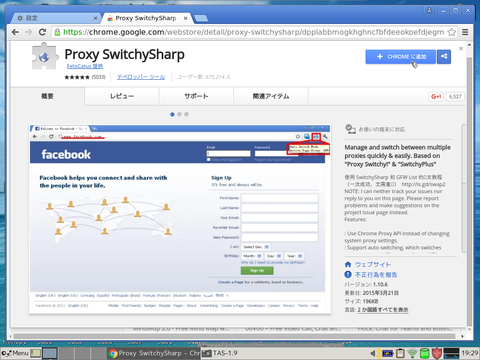Go forward using the toolbar arrow
The image size is (480, 360).
[29, 32]
